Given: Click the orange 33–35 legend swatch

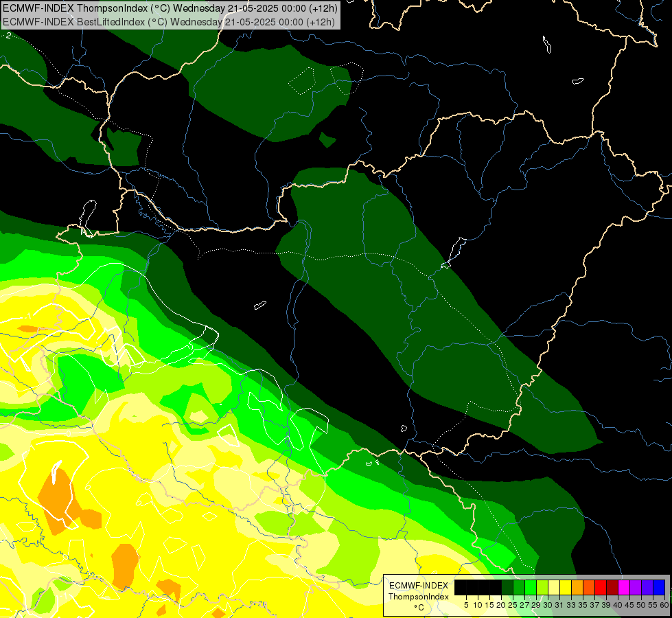Looking at the screenshot, I should point(577,587).
